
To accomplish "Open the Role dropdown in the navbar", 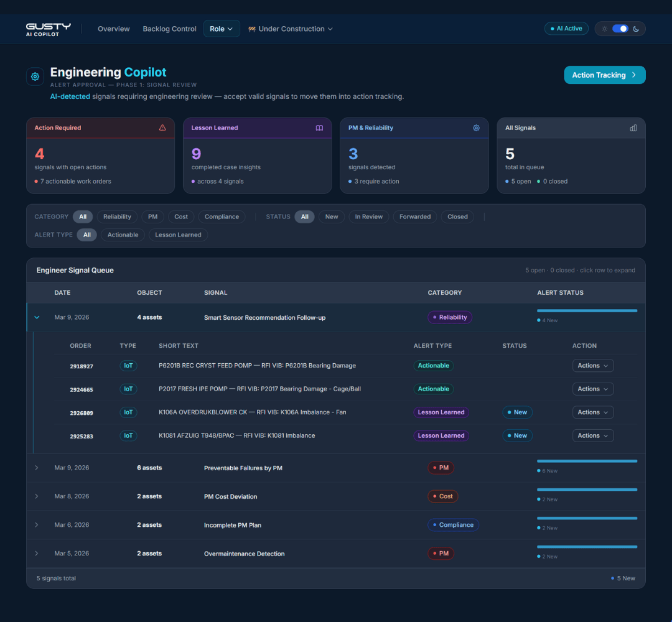I will coord(222,28).
